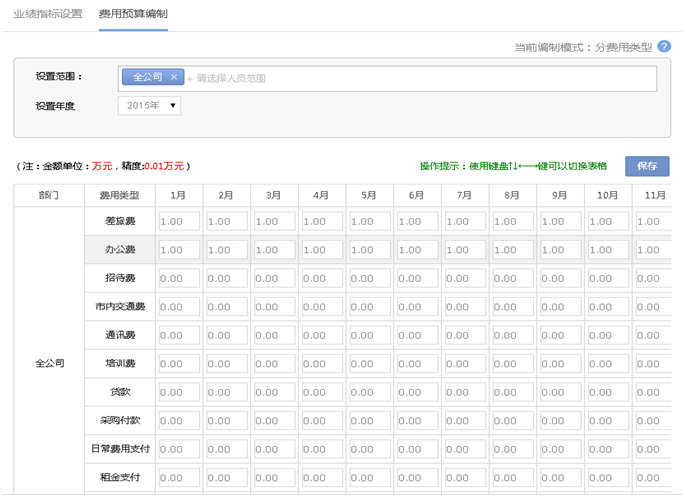The height and width of the screenshot is (497, 684).
Task: Select the 全公司 scope tag
Action: click(x=153, y=77)
